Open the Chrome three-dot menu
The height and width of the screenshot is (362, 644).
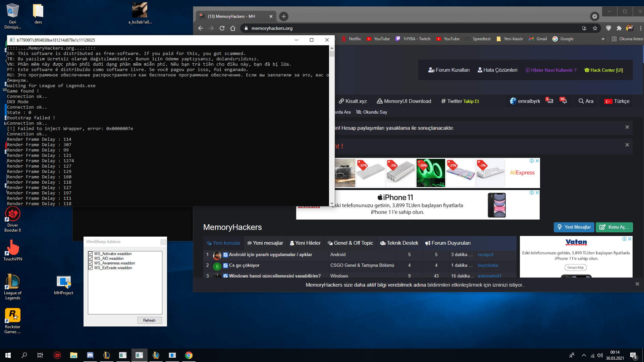(x=641, y=28)
